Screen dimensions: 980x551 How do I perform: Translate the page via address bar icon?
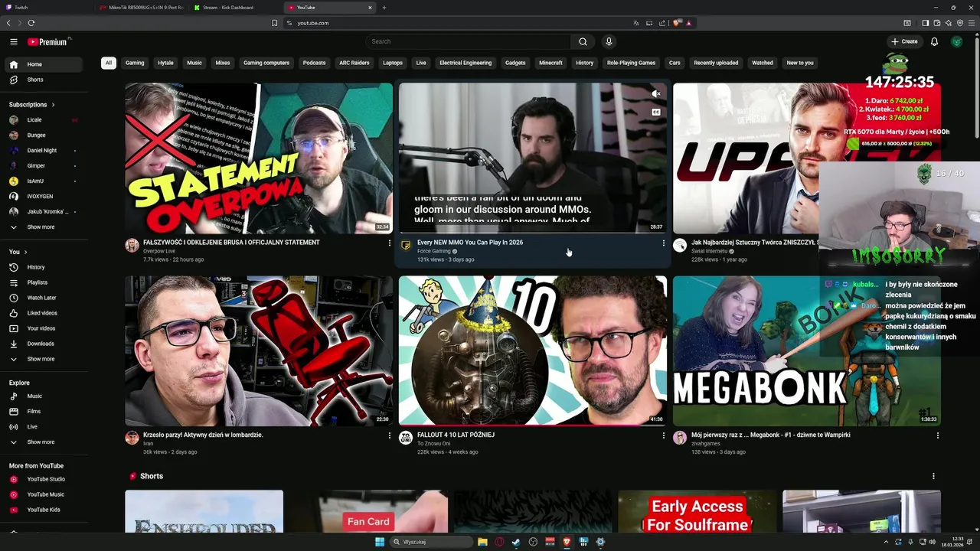(x=635, y=23)
